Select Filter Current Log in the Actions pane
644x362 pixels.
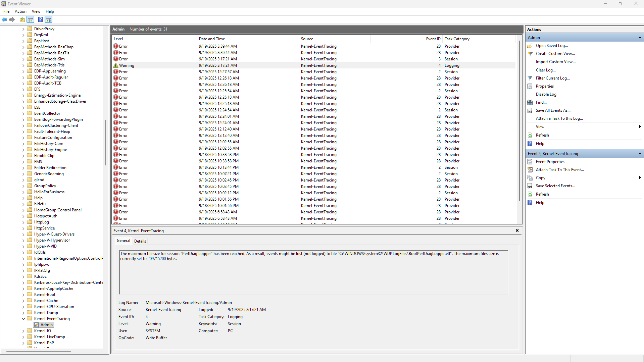coord(552,78)
